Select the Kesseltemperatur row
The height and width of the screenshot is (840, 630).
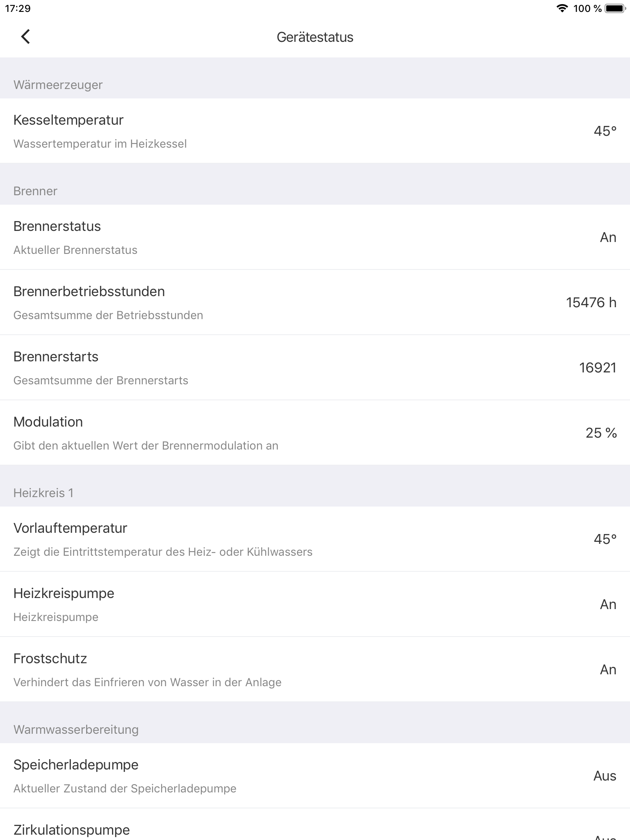pos(315,131)
